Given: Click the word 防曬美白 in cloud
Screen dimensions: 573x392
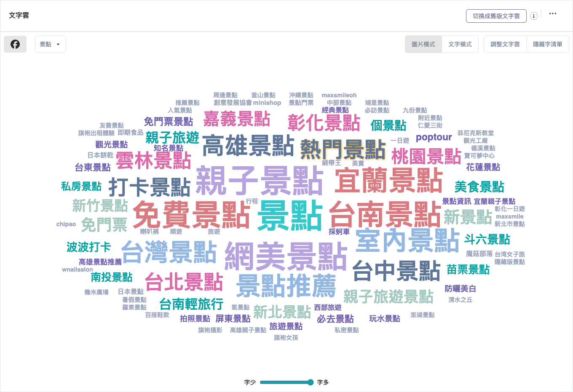Looking at the screenshot, I should click(x=461, y=289).
